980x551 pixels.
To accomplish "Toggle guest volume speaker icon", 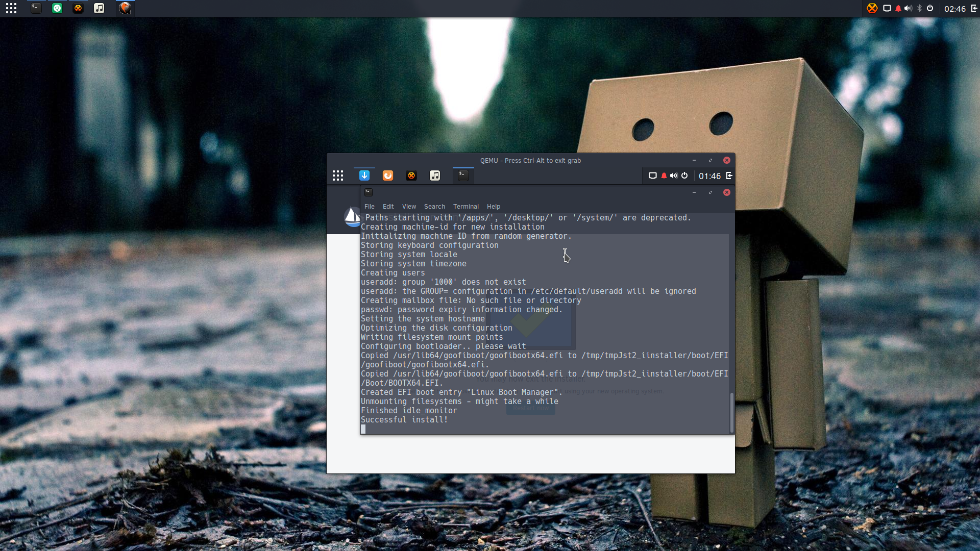I will (x=674, y=176).
